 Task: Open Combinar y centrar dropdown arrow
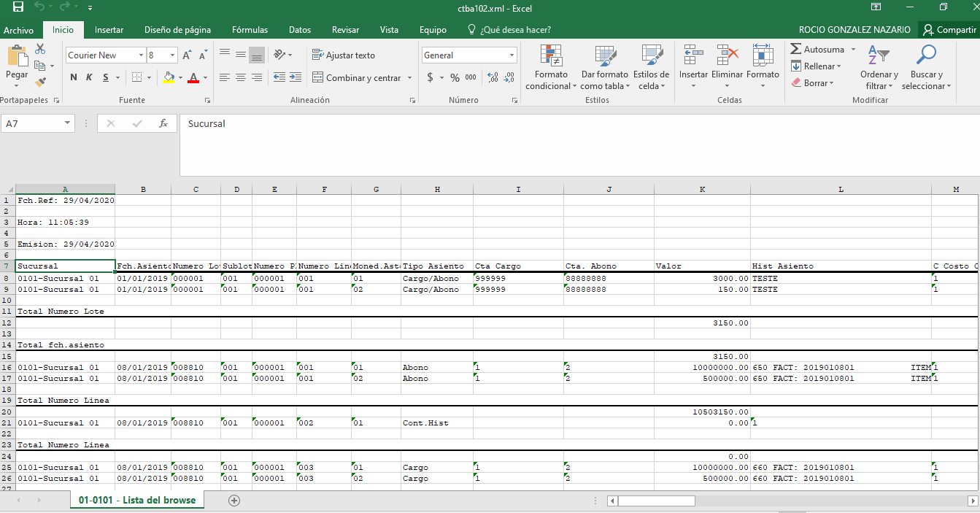[409, 78]
